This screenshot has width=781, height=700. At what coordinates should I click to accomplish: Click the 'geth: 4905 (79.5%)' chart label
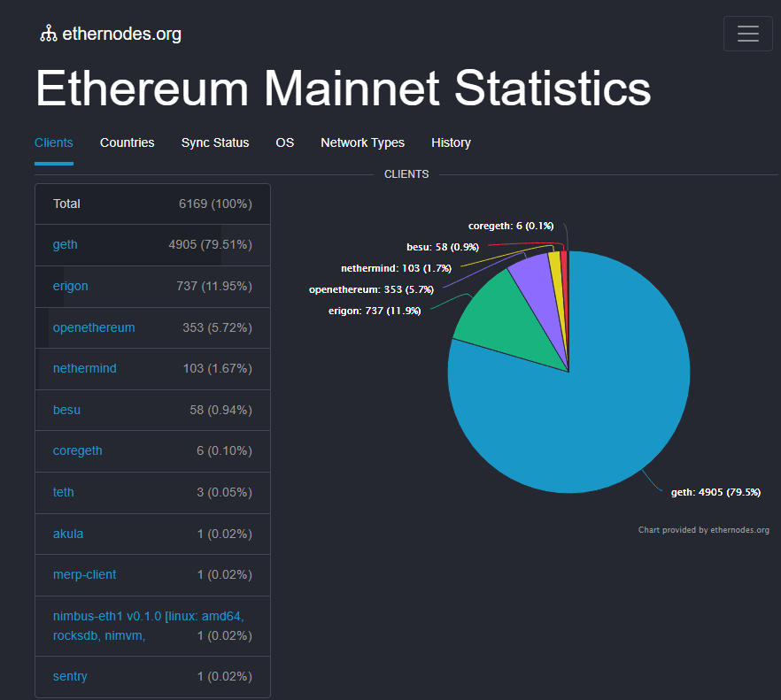[715, 492]
